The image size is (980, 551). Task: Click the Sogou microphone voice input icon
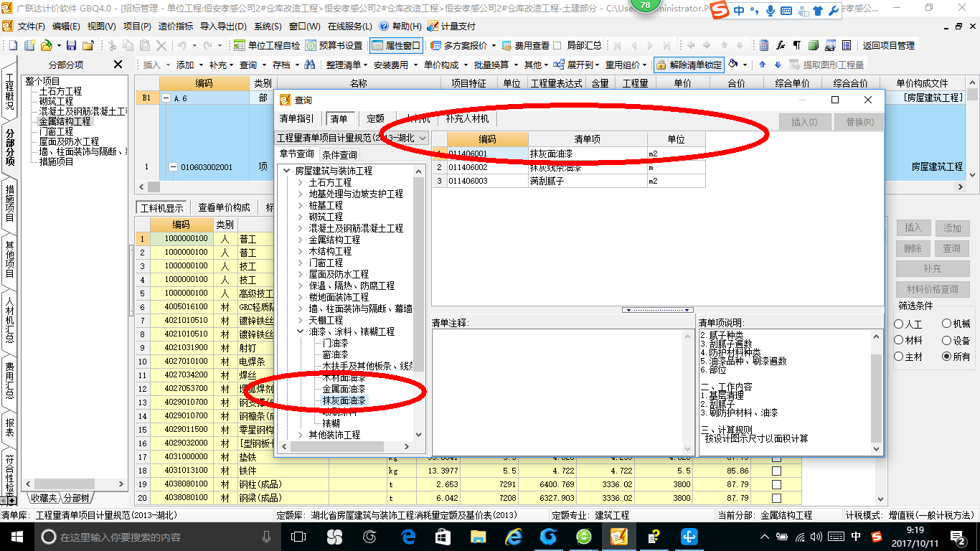pyautogui.click(x=771, y=11)
